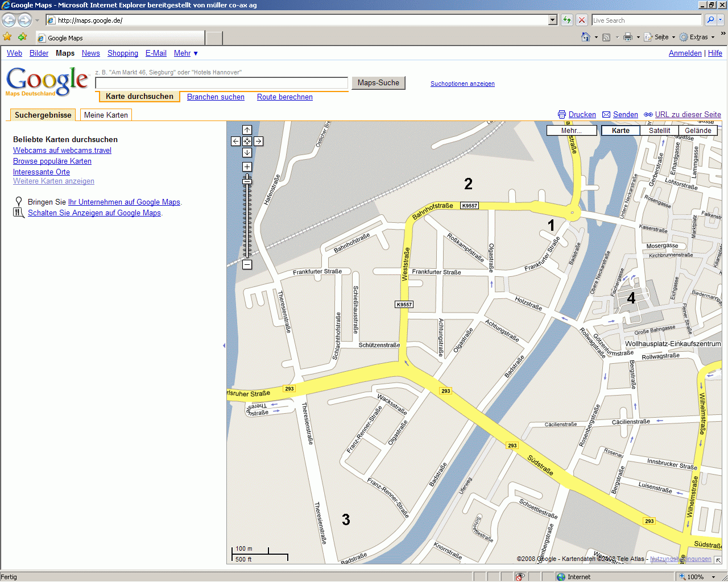The width and height of the screenshot is (728, 582).
Task: Click the Home page icon in toolbar
Action: (x=586, y=37)
